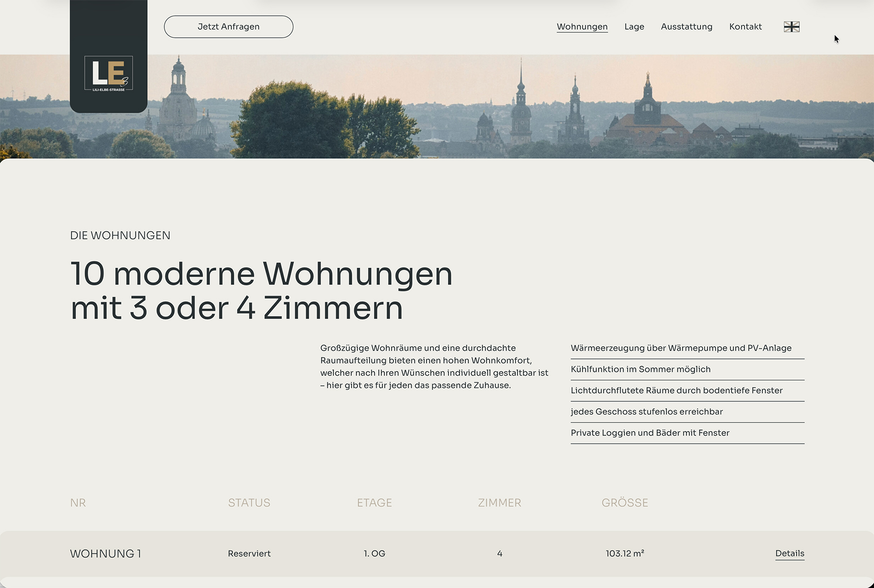Go to the Ausstattung page
The width and height of the screenshot is (874, 588).
686,27
